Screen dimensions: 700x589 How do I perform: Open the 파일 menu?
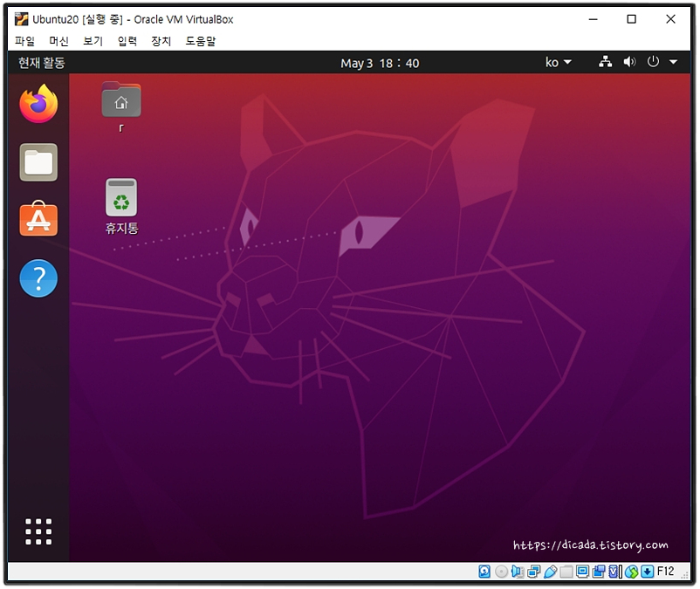pos(24,41)
